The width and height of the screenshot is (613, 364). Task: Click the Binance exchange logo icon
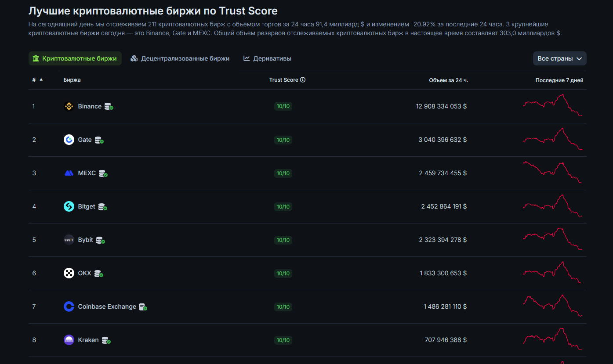point(69,106)
